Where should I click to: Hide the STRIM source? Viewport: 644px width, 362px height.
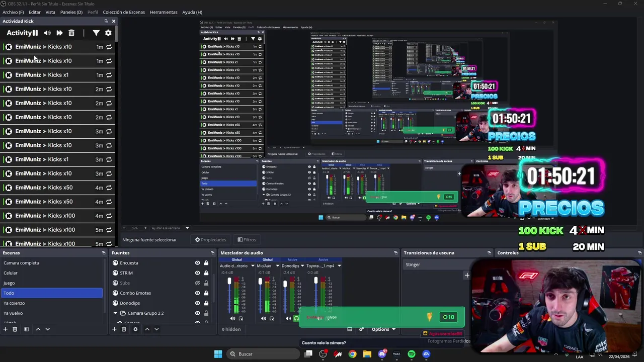click(x=197, y=273)
